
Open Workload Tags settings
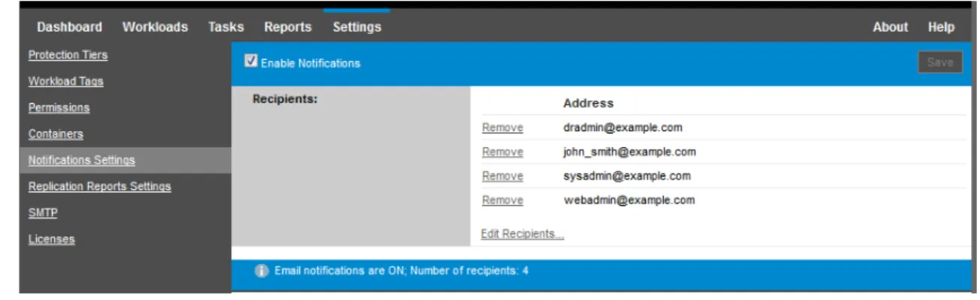[x=65, y=81]
